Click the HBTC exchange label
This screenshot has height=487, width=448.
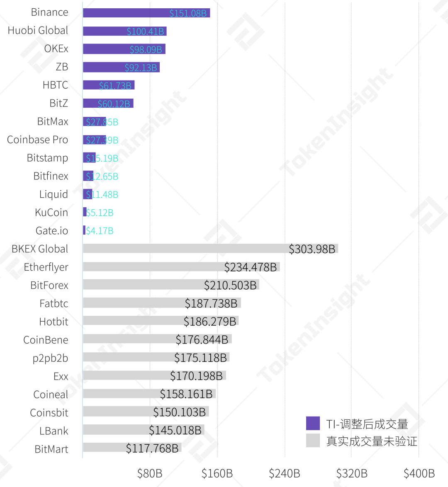[x=55, y=85]
